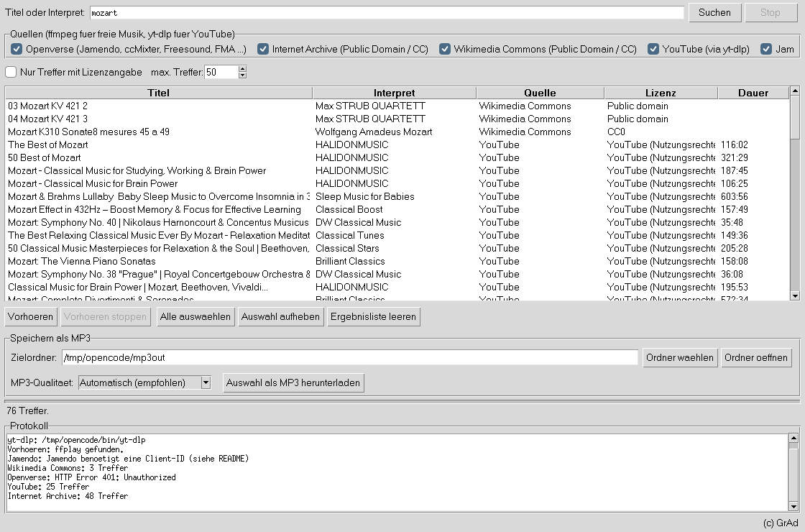
Task: Click the disabled Vorhoeren stoppen button
Action: 105,316
